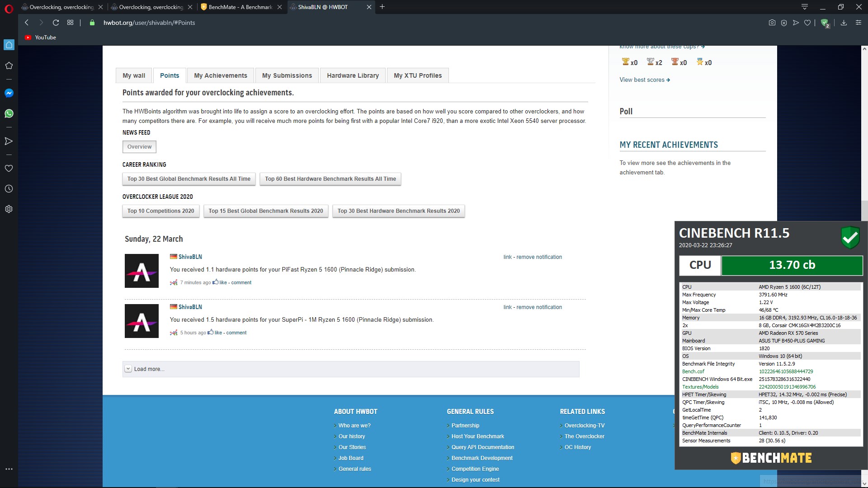The image size is (868, 488).
Task: Open the ad blocker shield icon
Action: (x=825, y=23)
